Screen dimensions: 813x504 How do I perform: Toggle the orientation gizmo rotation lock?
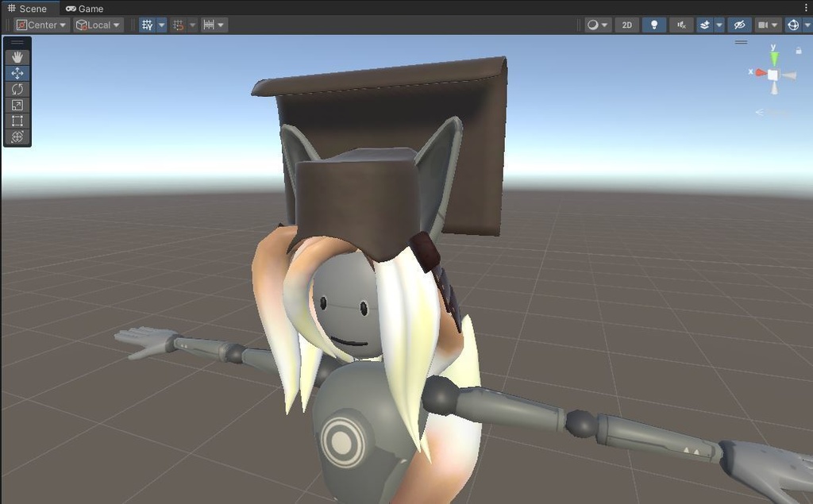click(799, 50)
